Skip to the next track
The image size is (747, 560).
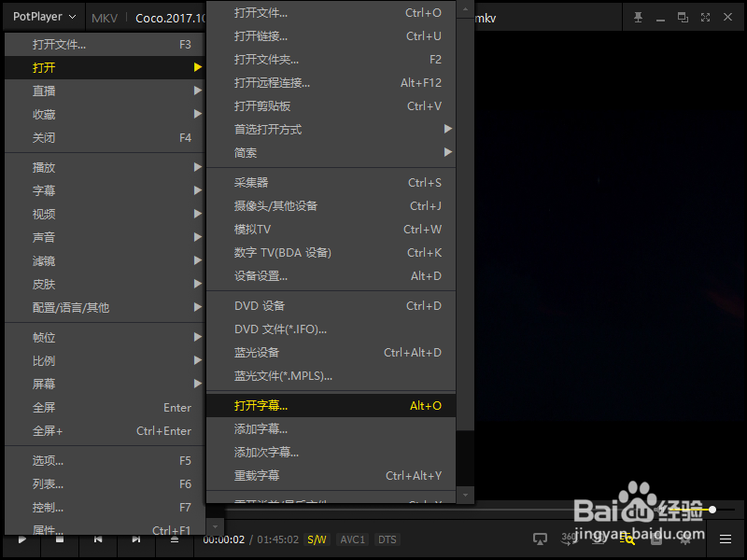(136, 539)
